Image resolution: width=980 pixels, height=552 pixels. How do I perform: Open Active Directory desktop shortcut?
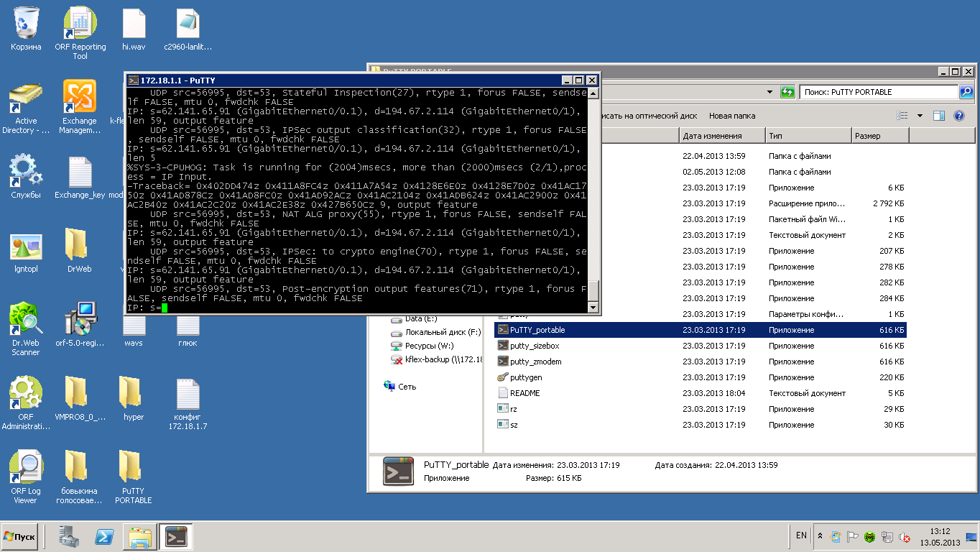[x=26, y=108]
